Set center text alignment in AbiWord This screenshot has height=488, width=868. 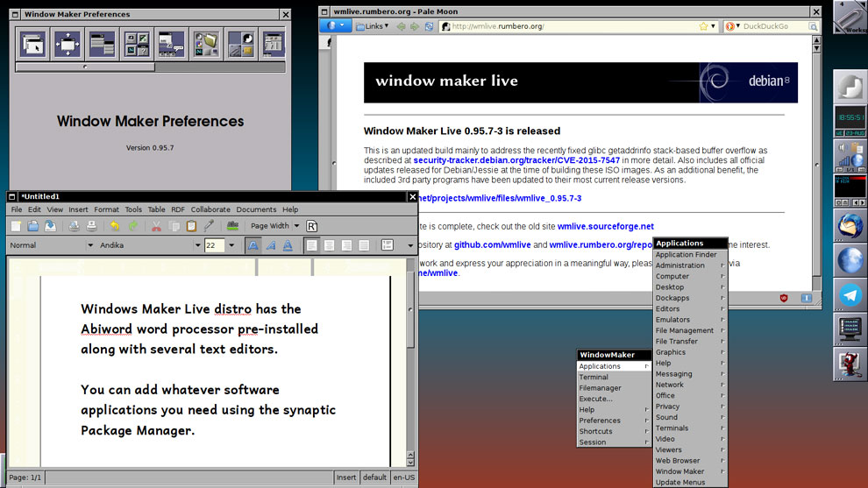[x=329, y=245]
